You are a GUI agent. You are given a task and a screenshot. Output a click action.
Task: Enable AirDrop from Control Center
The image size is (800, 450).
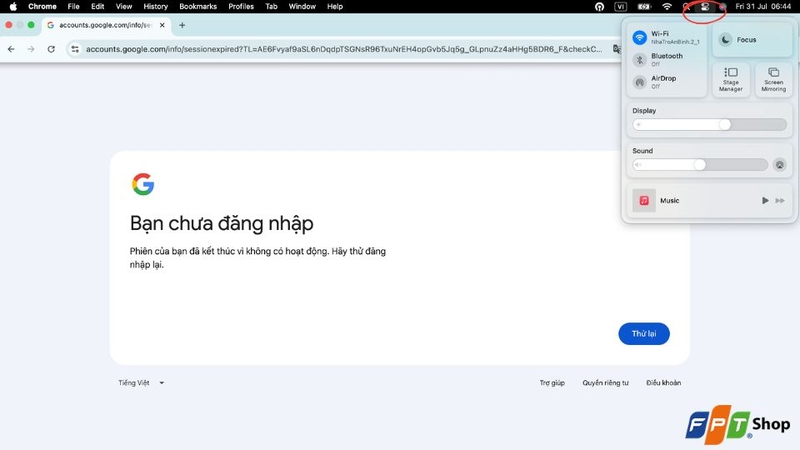[639, 82]
